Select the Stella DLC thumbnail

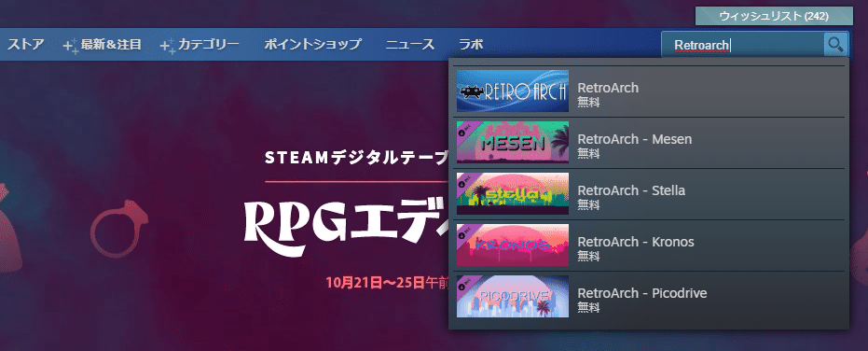(x=513, y=193)
